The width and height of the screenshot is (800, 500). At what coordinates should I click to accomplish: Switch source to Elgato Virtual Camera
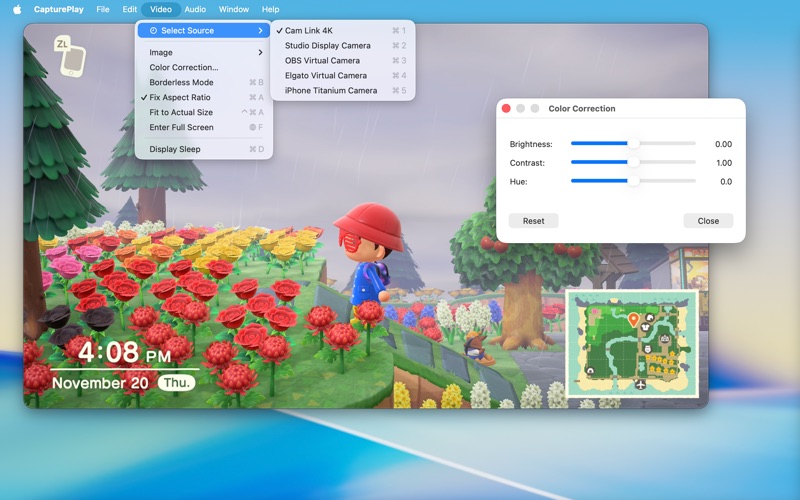pyautogui.click(x=342, y=76)
